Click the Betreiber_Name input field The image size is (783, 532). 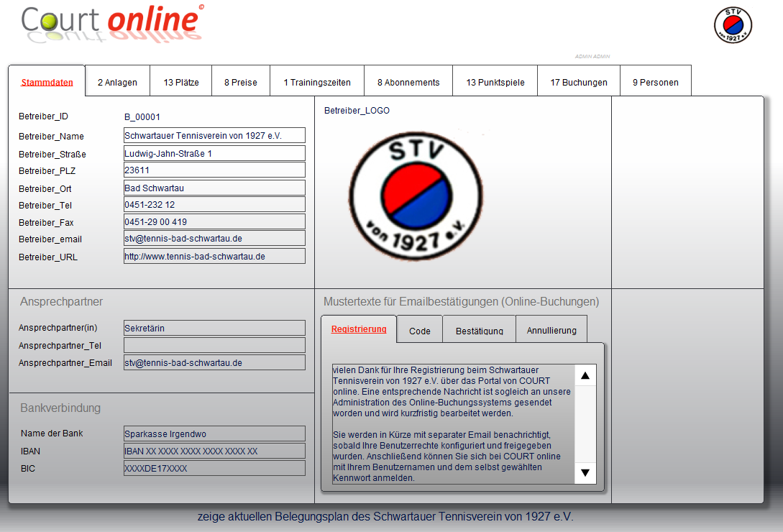click(214, 135)
